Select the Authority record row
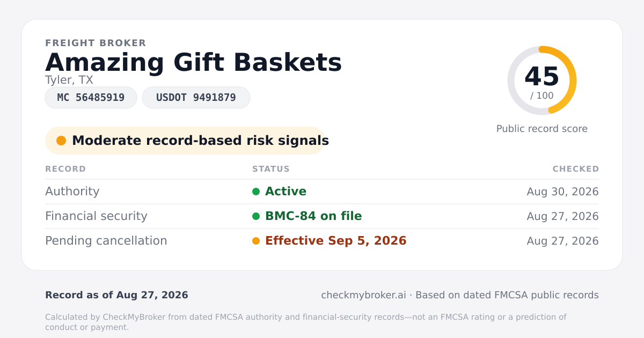 (322, 192)
